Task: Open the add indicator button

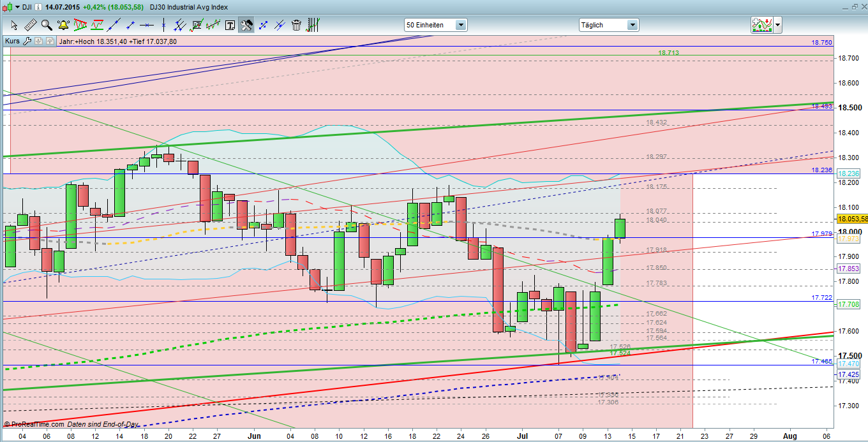Action: coord(762,25)
